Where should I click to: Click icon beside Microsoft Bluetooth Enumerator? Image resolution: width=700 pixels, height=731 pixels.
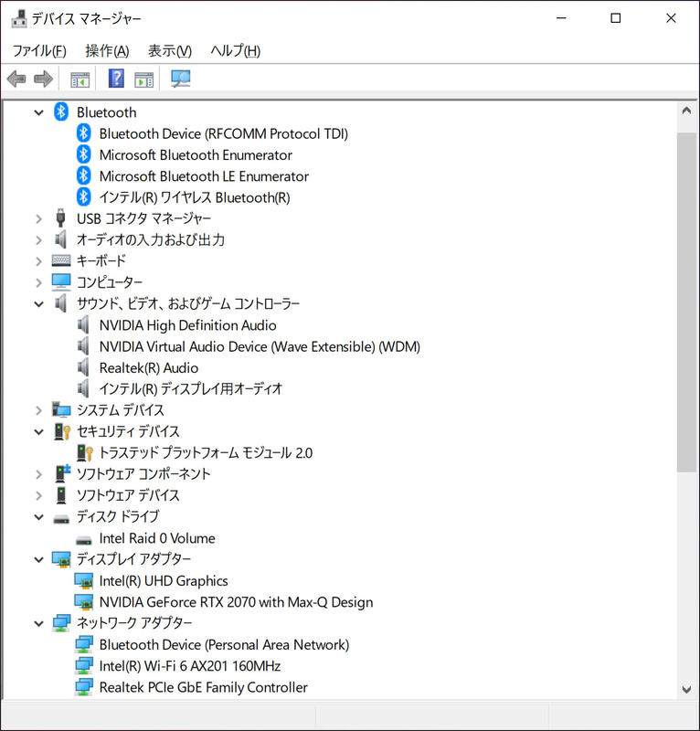(83, 154)
